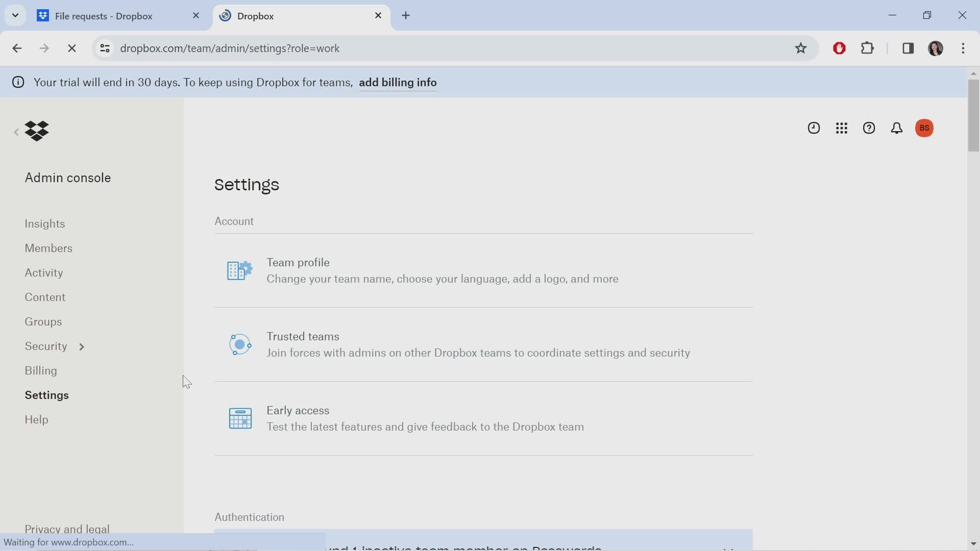
Task: Open the Early access settings link
Action: coord(298,411)
